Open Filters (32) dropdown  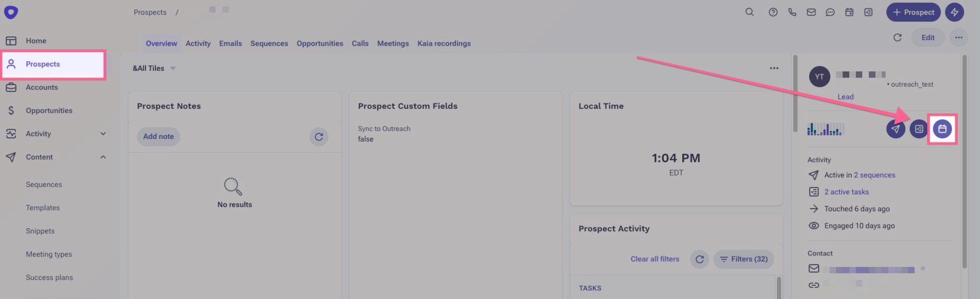pyautogui.click(x=744, y=259)
